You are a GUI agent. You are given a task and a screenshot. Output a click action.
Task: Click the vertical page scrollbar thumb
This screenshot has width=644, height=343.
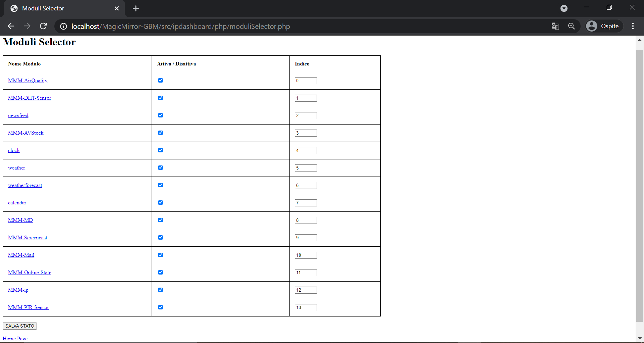pos(640,186)
